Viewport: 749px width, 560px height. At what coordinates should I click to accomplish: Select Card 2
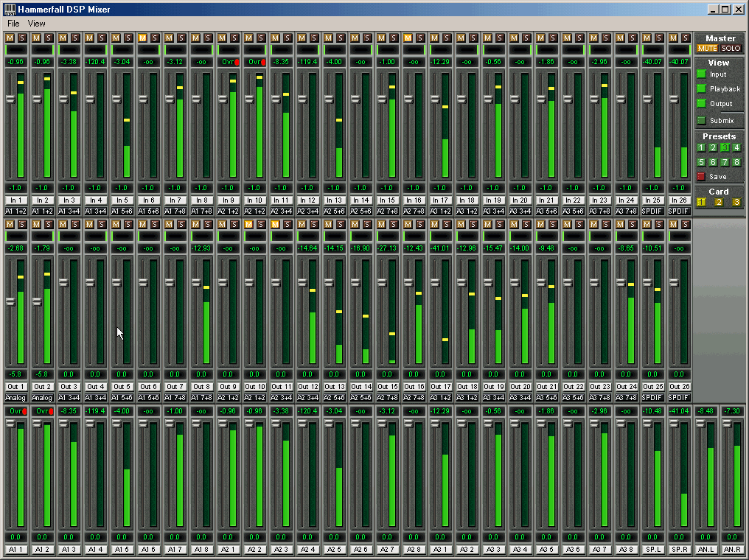719,202
